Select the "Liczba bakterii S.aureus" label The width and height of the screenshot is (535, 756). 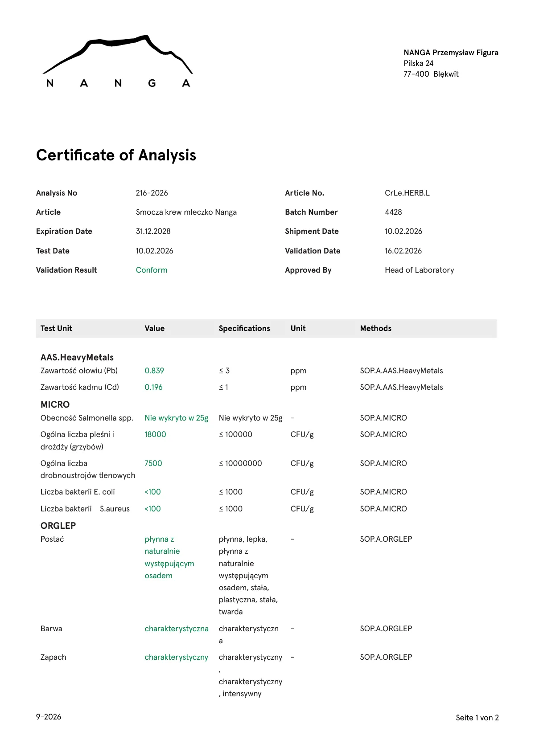point(85,509)
